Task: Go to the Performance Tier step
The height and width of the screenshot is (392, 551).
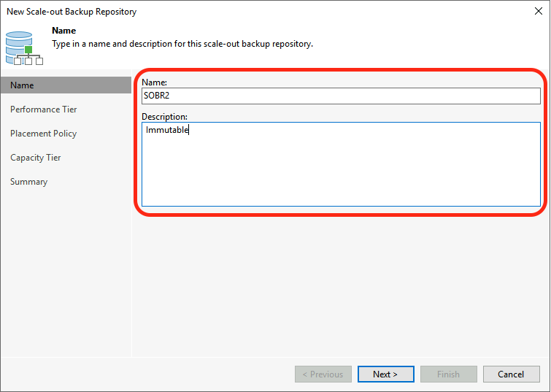Action: (43, 109)
